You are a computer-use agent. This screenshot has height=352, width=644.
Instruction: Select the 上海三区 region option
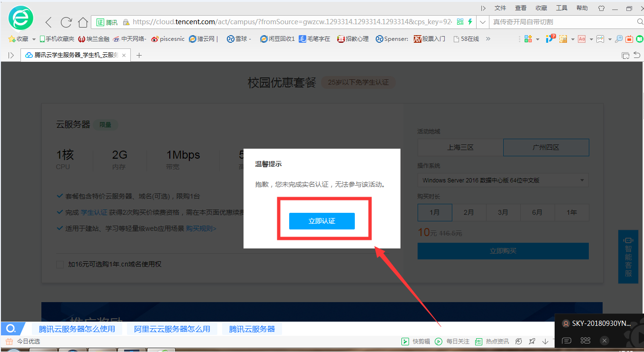(x=460, y=147)
